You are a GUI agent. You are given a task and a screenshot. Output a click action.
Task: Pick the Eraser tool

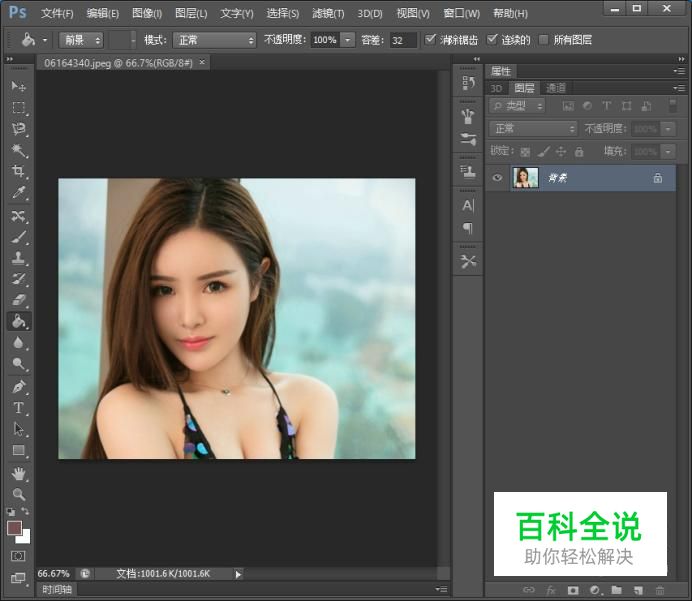coord(18,300)
